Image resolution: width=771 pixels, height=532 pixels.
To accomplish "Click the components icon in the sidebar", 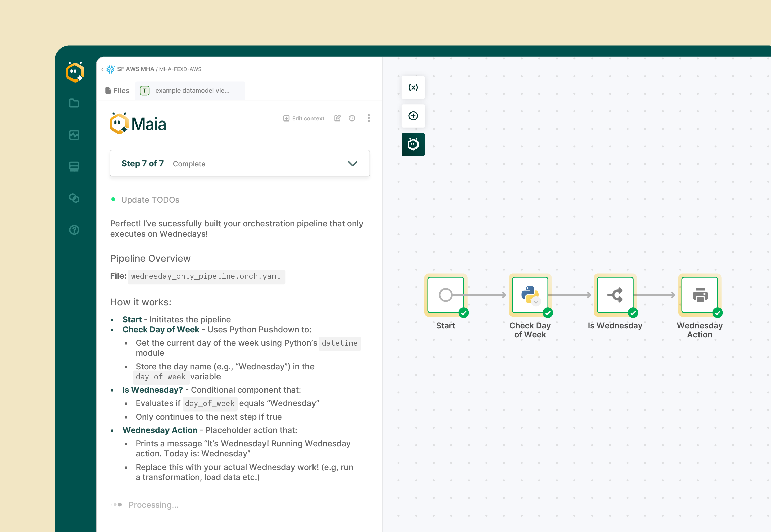I will tap(74, 198).
